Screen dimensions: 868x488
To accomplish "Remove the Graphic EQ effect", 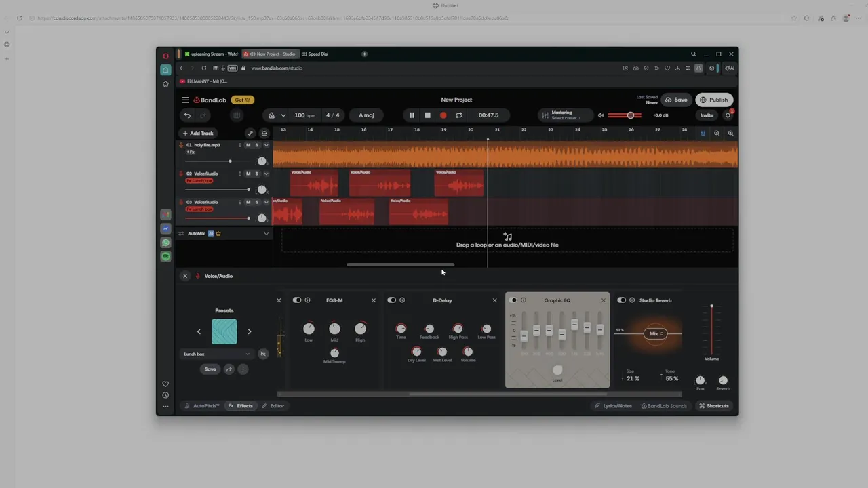I will click(604, 300).
